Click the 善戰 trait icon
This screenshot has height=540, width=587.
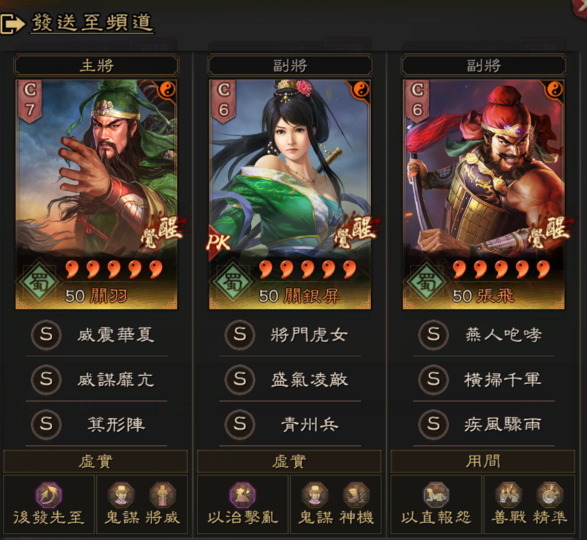(x=508, y=495)
